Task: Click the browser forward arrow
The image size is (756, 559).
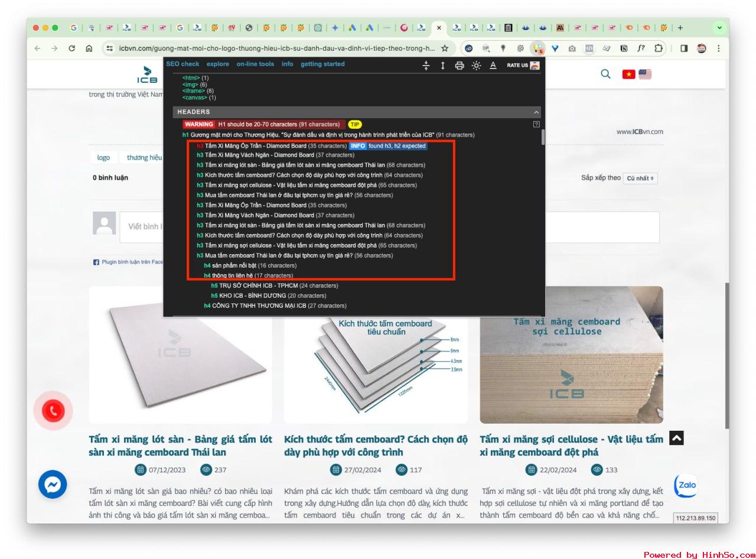Action: (54, 48)
